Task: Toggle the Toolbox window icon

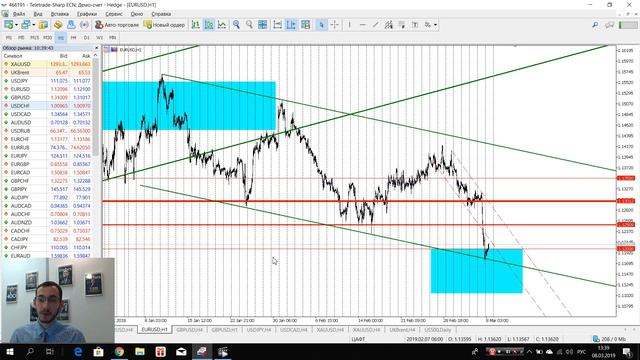Action: pyautogui.click(x=71, y=25)
